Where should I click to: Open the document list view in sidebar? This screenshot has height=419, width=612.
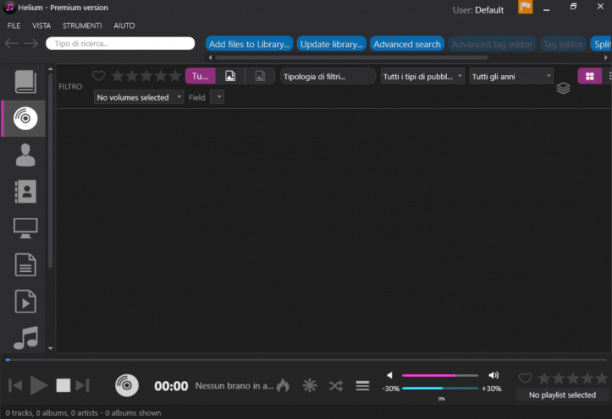coord(25,265)
